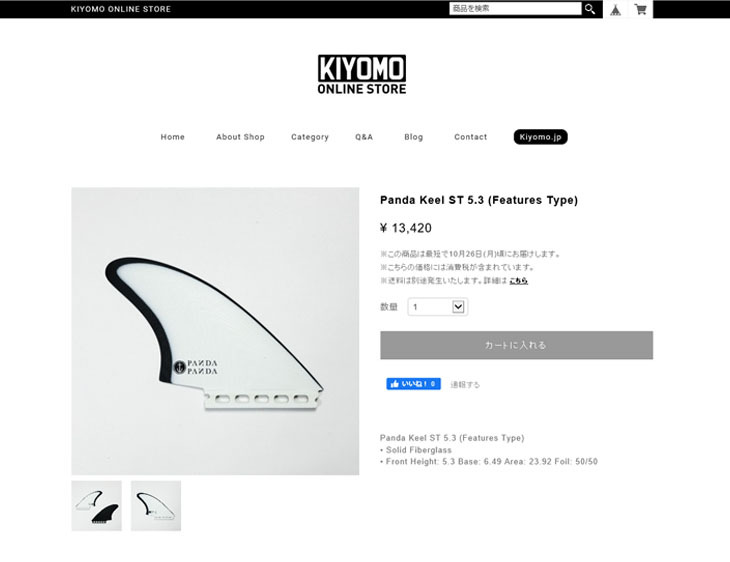This screenshot has height=562, width=730.
Task: Select the black and white fins thumbnail
Action: coord(96,506)
